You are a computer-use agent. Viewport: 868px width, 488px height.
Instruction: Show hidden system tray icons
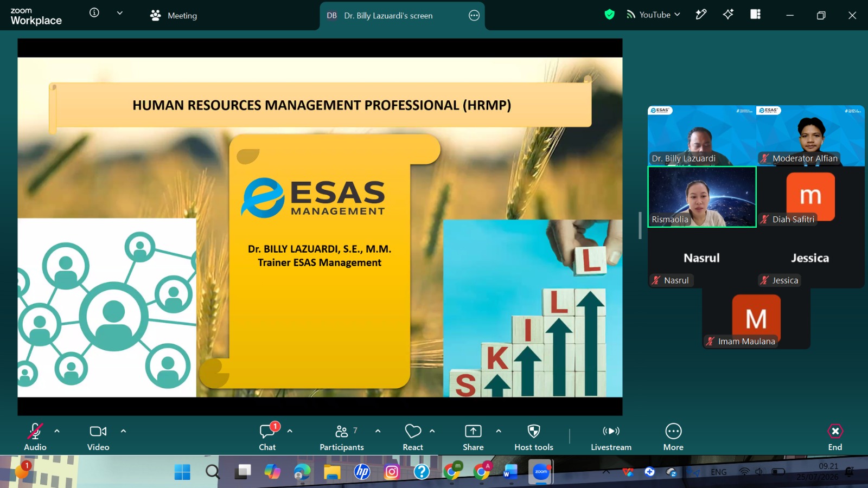pos(606,472)
